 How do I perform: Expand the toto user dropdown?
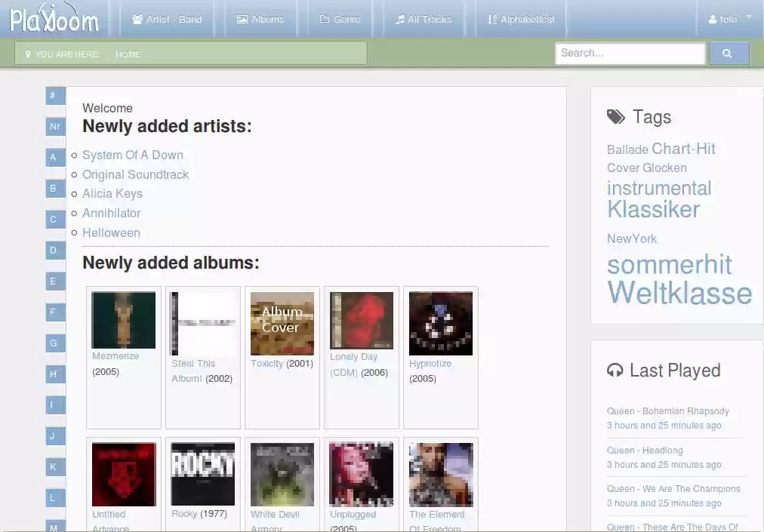coord(729,20)
